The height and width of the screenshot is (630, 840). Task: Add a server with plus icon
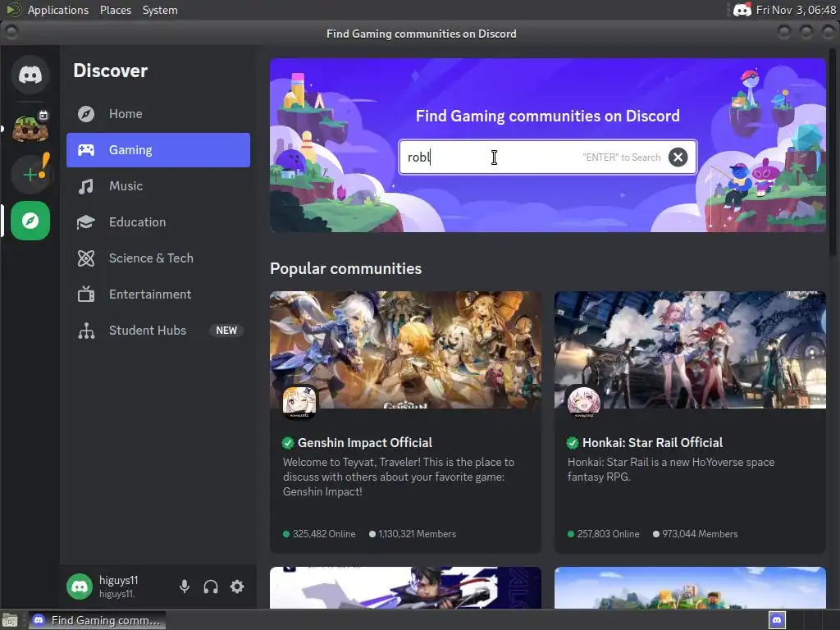click(30, 174)
